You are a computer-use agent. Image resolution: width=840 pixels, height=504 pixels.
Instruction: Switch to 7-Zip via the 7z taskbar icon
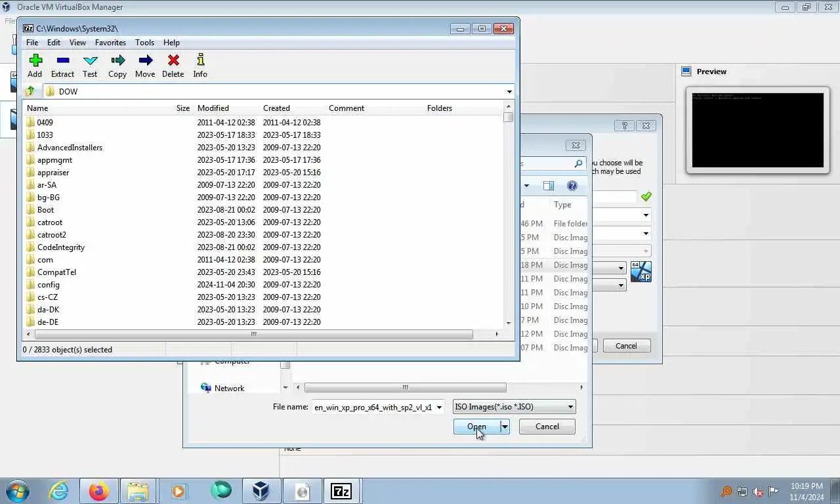pos(341,492)
